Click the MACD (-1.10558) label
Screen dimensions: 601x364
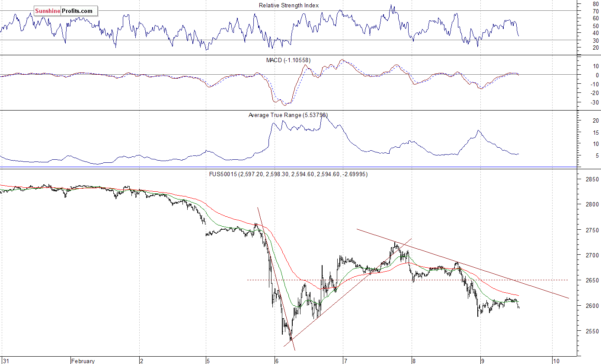tap(288, 60)
